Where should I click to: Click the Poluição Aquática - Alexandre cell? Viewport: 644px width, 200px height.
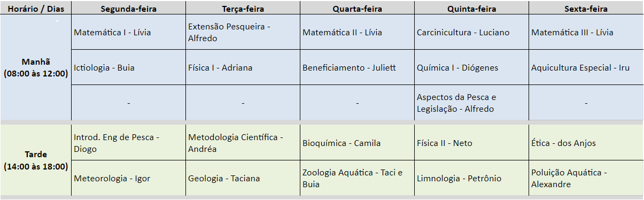[x=586, y=178]
